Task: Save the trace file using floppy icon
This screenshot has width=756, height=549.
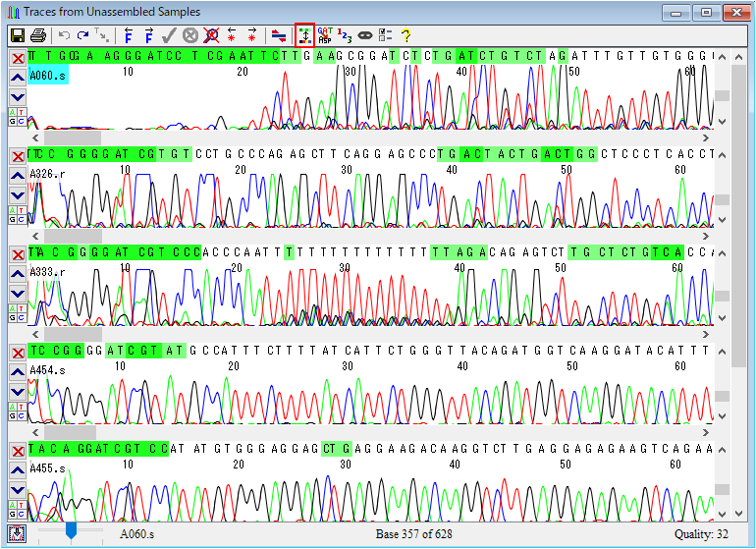Action: [x=18, y=35]
